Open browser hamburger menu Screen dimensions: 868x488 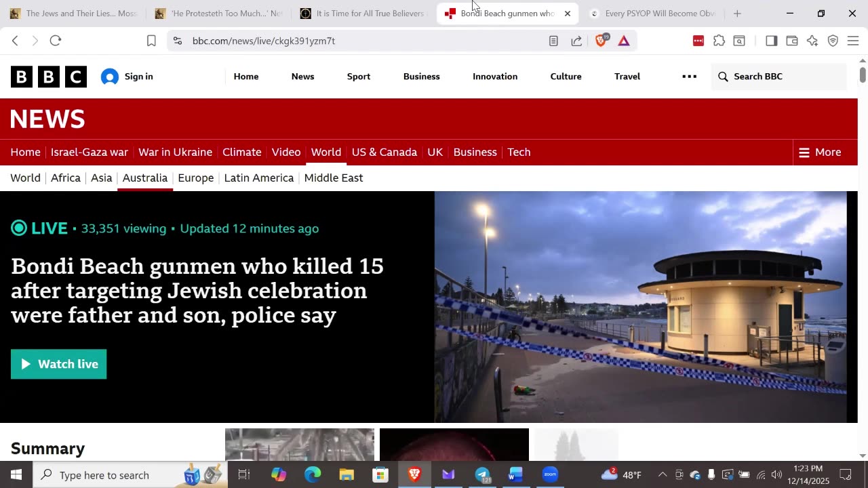(853, 41)
